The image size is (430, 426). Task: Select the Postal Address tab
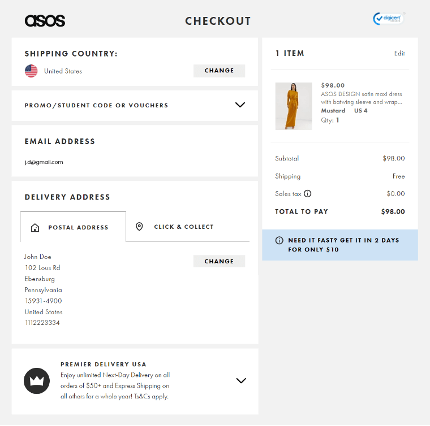click(73, 226)
